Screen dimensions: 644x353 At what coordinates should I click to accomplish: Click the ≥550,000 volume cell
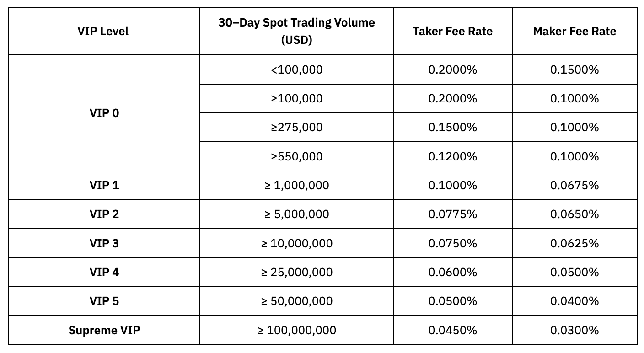tap(296, 156)
